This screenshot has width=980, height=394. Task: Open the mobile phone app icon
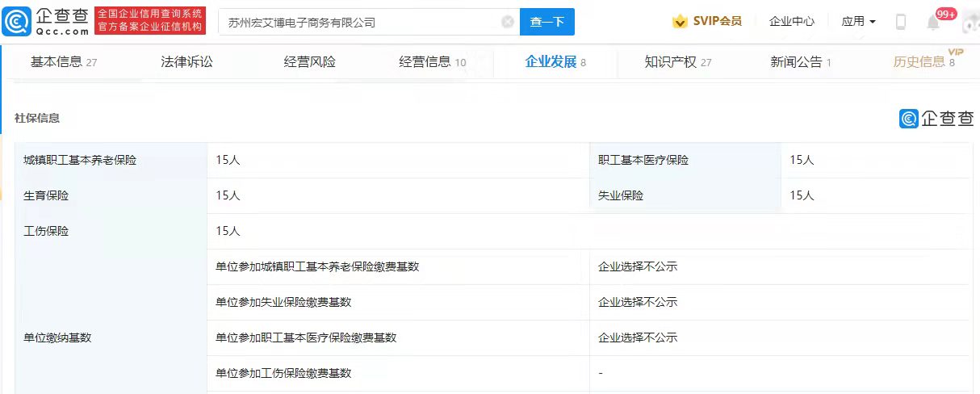pos(901,22)
